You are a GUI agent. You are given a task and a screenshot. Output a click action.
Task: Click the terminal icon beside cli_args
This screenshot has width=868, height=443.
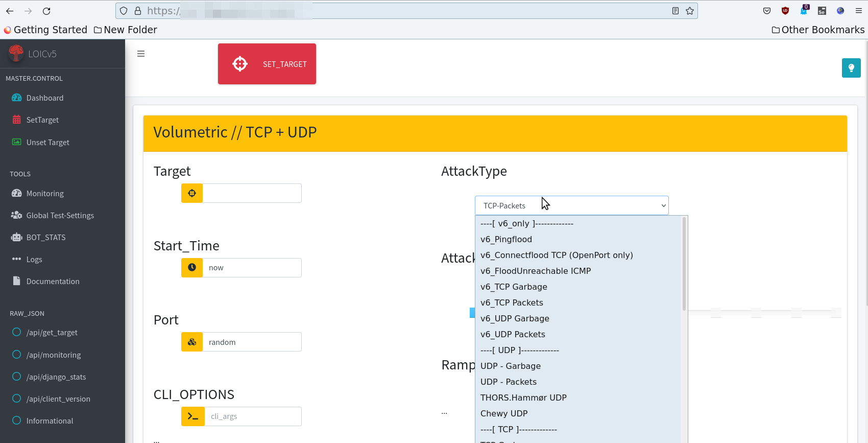193,416
